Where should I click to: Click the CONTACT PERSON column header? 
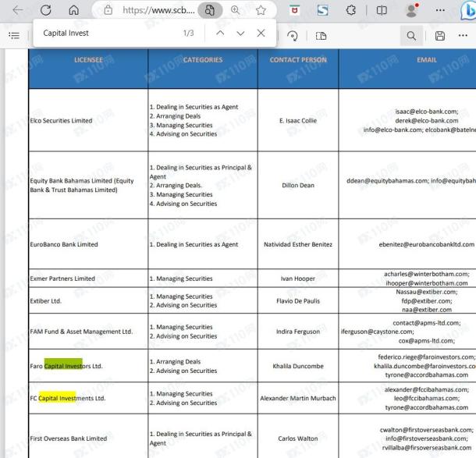tap(298, 60)
